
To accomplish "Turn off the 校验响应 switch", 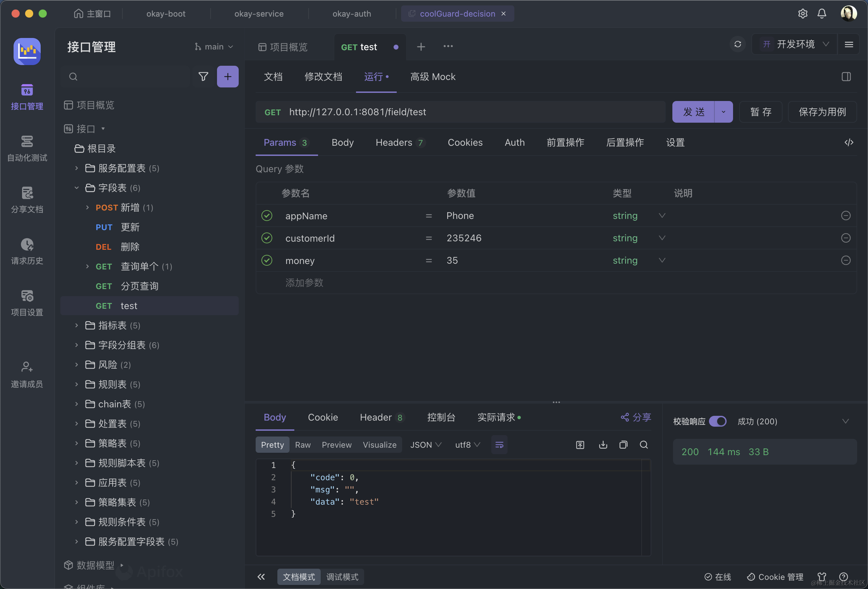I will [x=717, y=421].
